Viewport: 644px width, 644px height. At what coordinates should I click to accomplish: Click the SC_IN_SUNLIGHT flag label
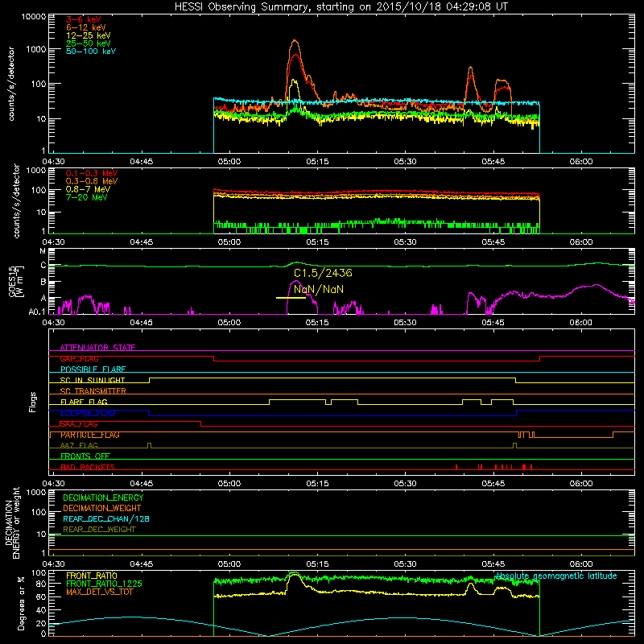coord(93,380)
